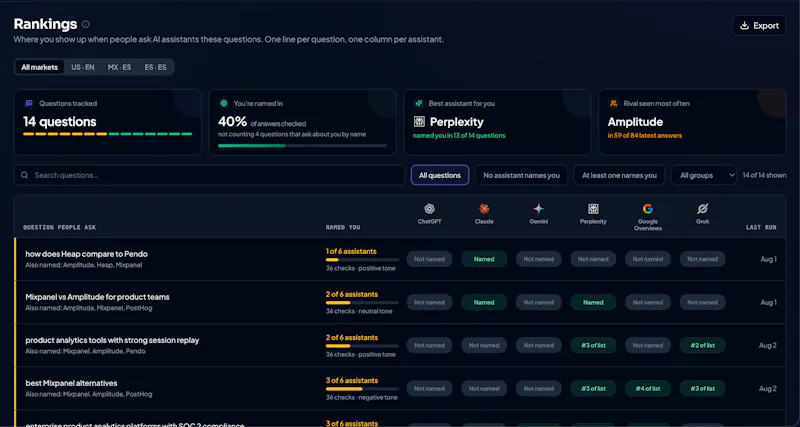Click Perplexity #3 of list in session replay row
800x427 pixels.
593,345
